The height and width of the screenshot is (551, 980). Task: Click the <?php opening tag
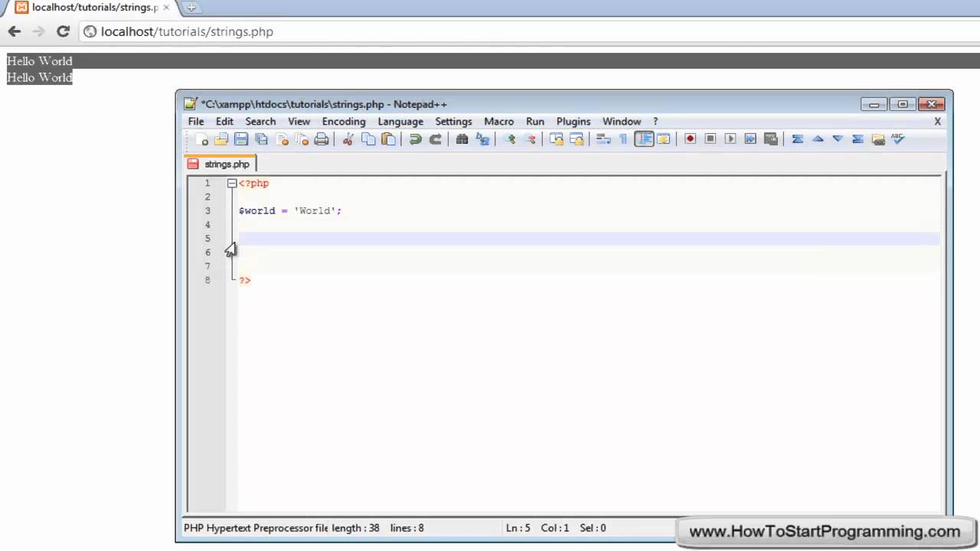(254, 184)
